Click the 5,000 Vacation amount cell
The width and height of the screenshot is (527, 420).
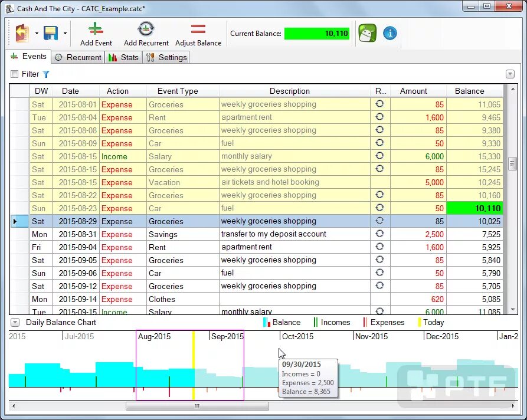tap(418, 182)
